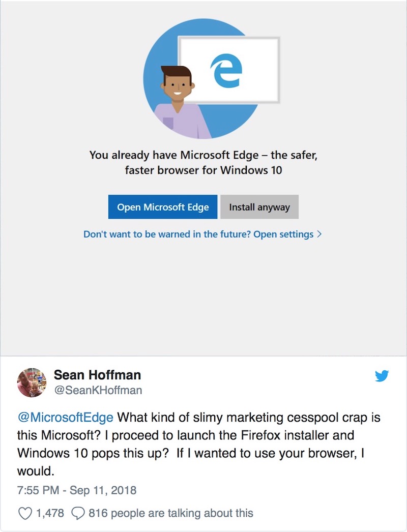Click the chevron after Open settings
Image resolution: width=407 pixels, height=532 pixels.
319,234
